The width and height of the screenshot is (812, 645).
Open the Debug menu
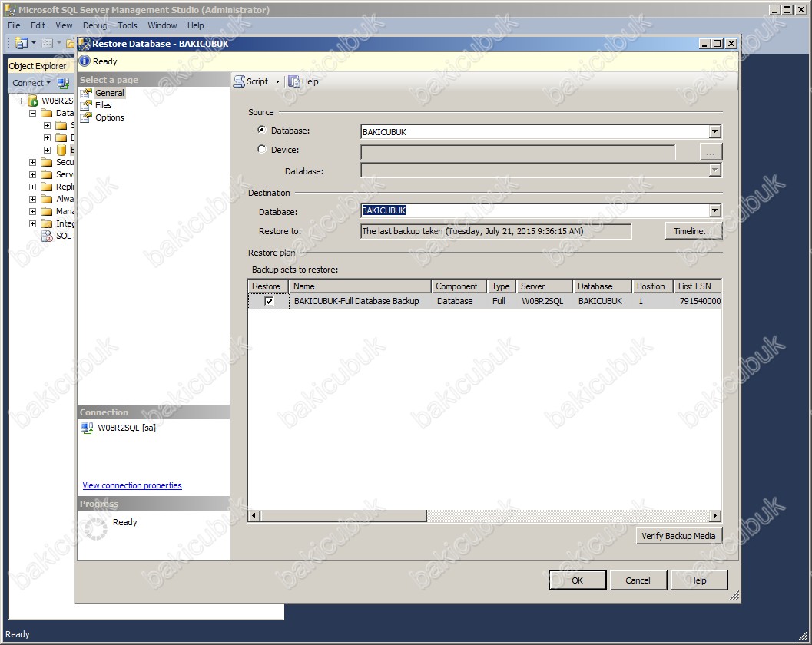[x=94, y=25]
